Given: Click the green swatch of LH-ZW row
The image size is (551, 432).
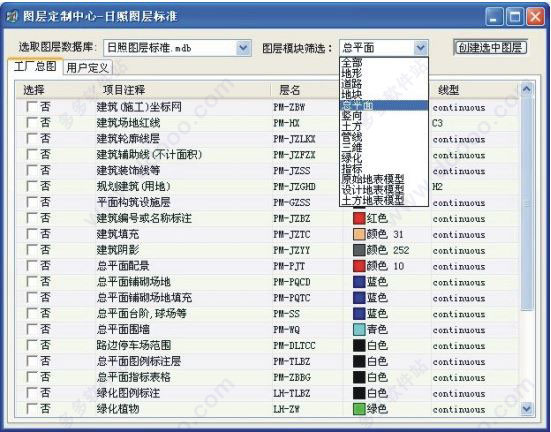Looking at the screenshot, I should click(359, 409).
